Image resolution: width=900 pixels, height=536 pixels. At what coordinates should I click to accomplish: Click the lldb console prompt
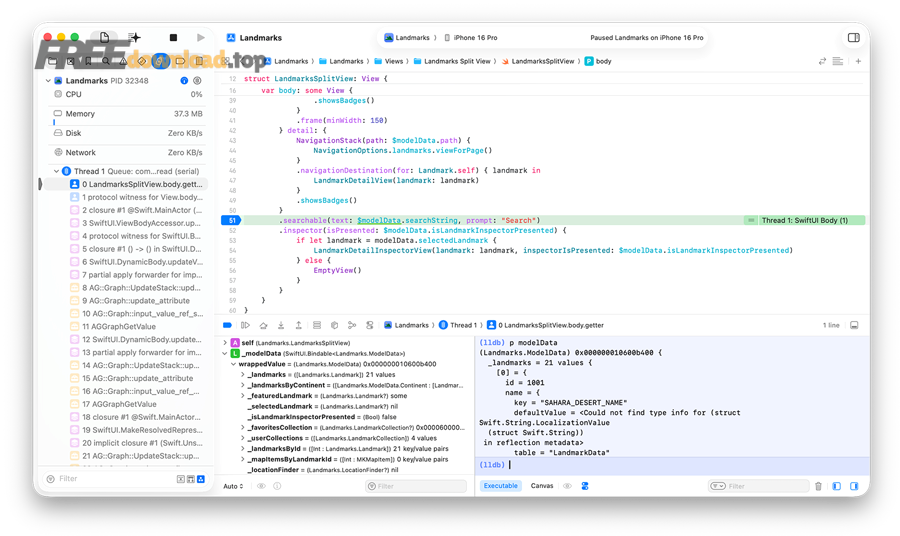(672, 465)
